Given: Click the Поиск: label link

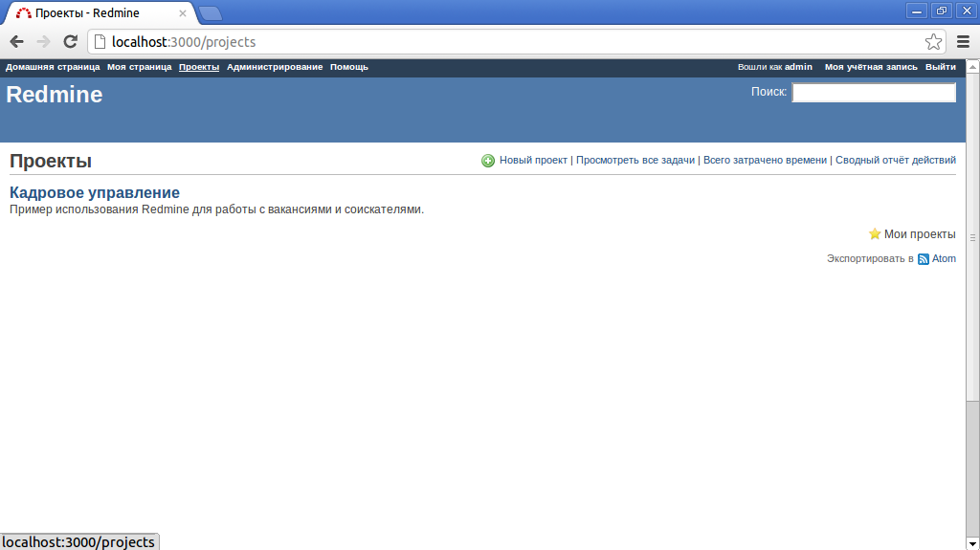Looking at the screenshot, I should coord(768,92).
